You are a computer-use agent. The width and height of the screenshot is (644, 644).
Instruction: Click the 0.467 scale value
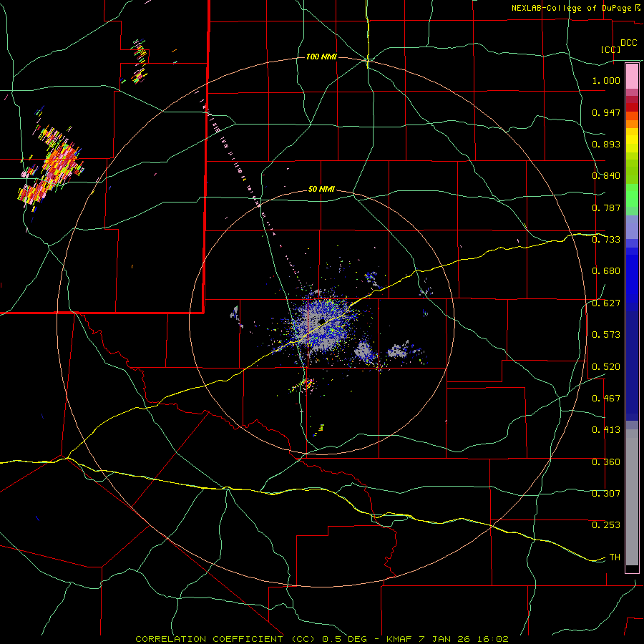pos(606,399)
